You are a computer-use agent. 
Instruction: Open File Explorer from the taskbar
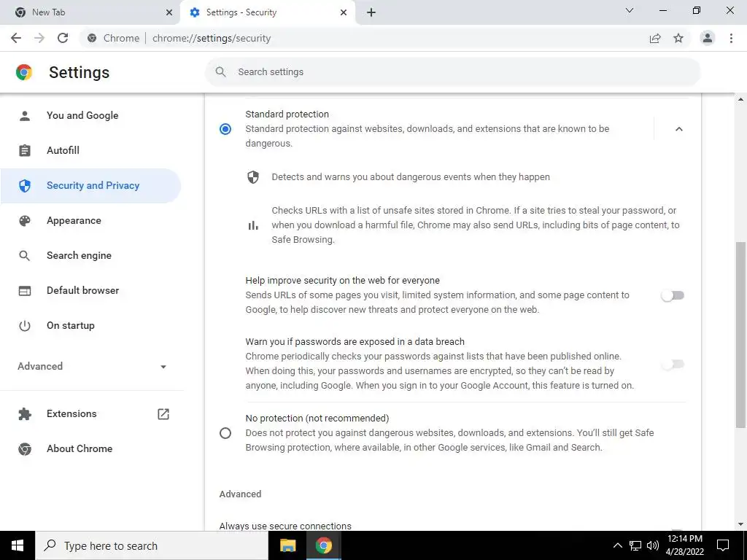pos(287,545)
